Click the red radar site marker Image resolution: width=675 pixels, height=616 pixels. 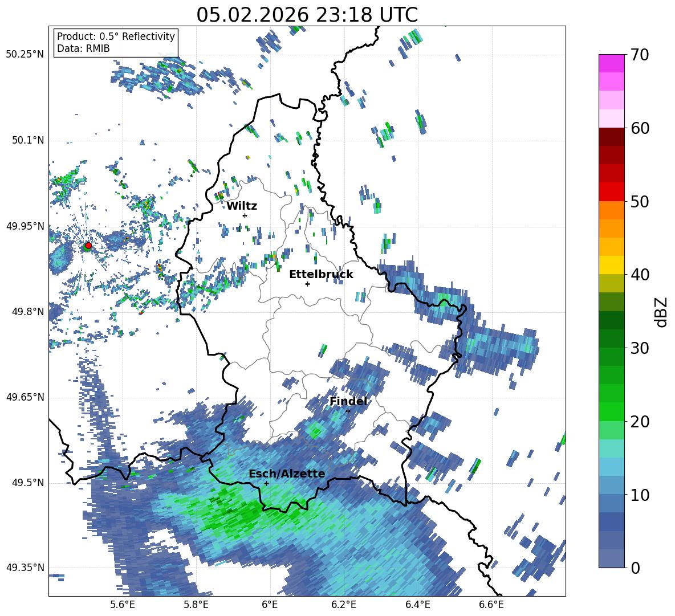point(88,245)
